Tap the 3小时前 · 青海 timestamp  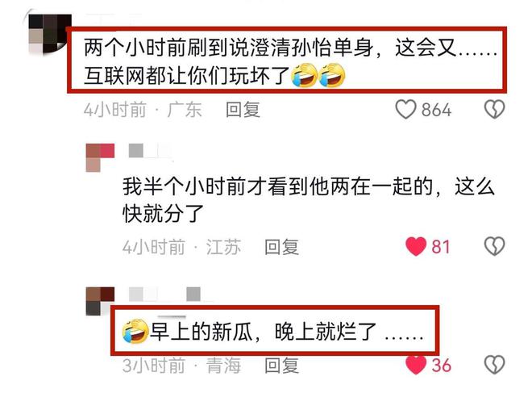click(181, 366)
